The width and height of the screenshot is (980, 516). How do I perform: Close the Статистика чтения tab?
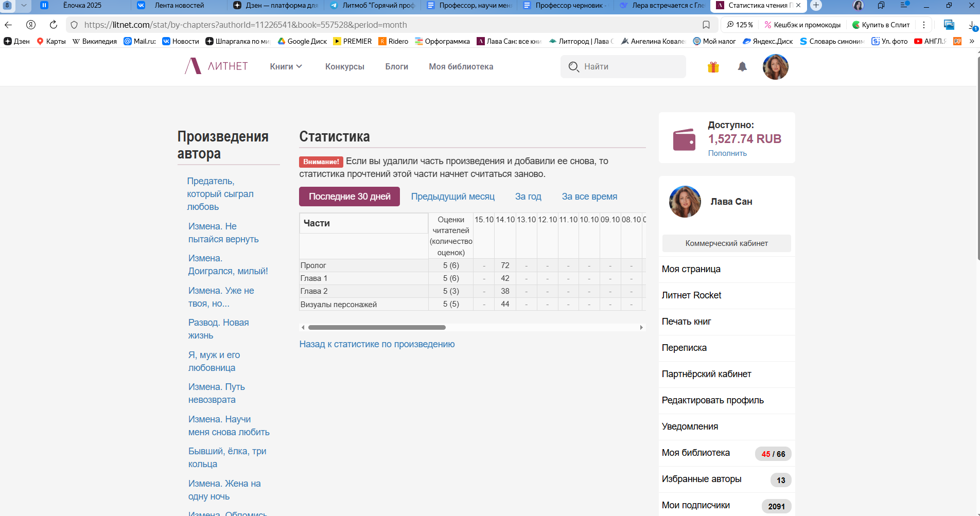(798, 5)
